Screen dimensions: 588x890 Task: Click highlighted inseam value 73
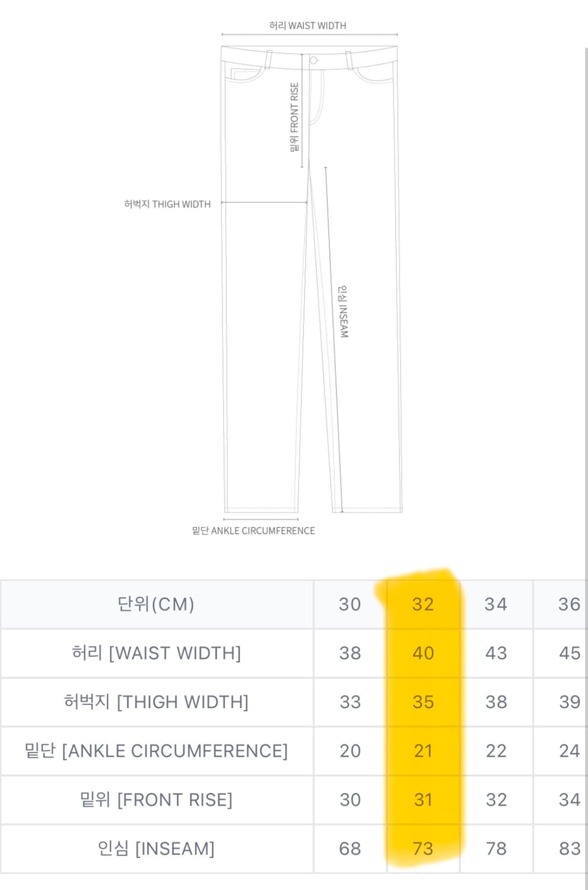pos(423,848)
